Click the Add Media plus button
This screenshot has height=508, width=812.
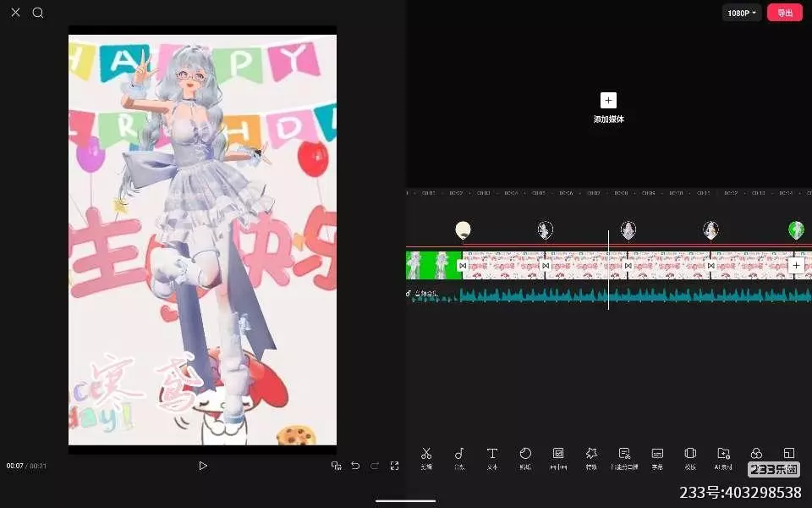608,100
